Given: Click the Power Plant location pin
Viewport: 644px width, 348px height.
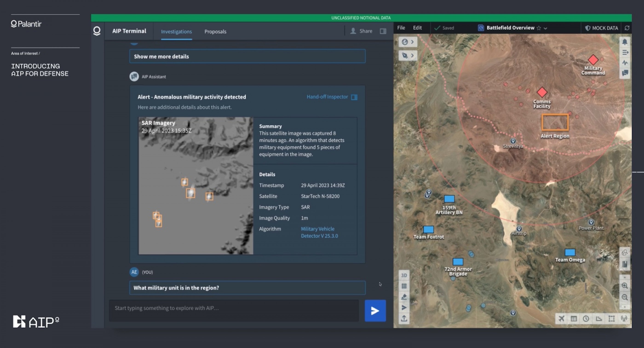Looking at the screenshot, I should pos(591,222).
